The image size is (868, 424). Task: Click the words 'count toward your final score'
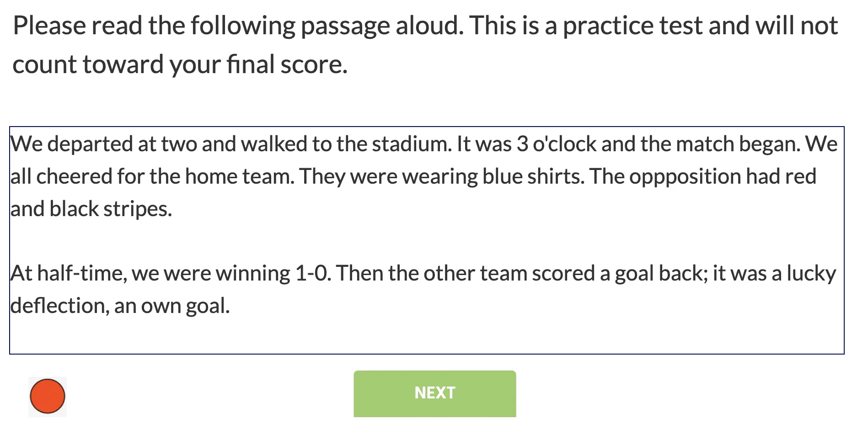[x=180, y=64]
